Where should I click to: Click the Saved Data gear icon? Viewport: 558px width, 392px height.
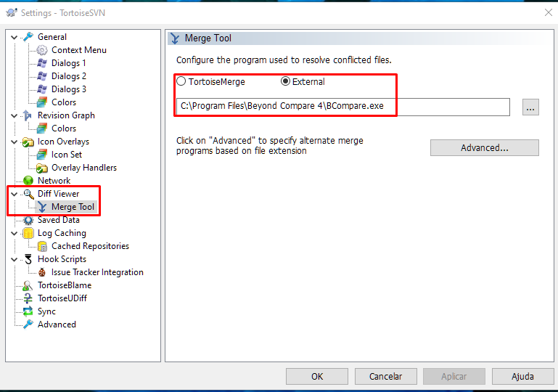28,220
